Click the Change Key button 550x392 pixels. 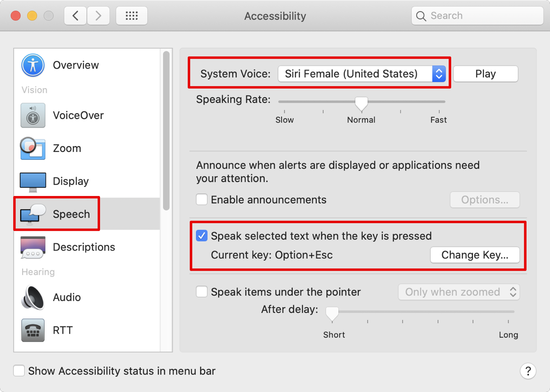[475, 255]
